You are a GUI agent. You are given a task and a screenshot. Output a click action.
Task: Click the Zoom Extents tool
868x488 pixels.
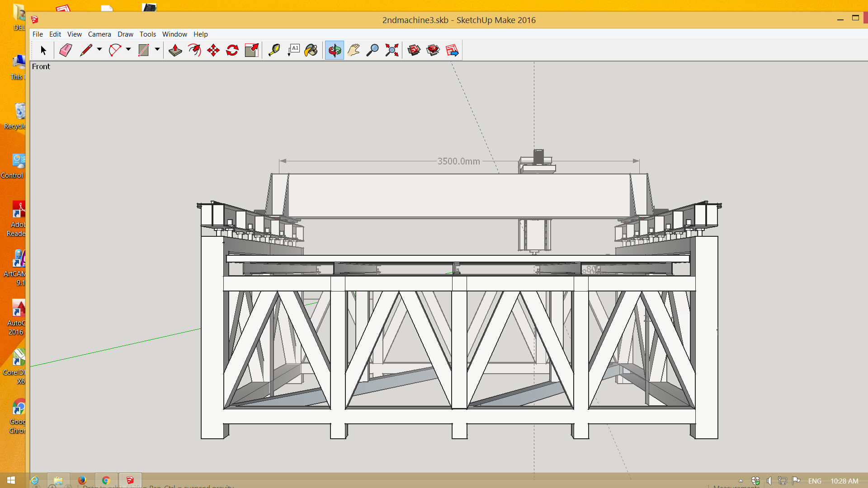[392, 50]
